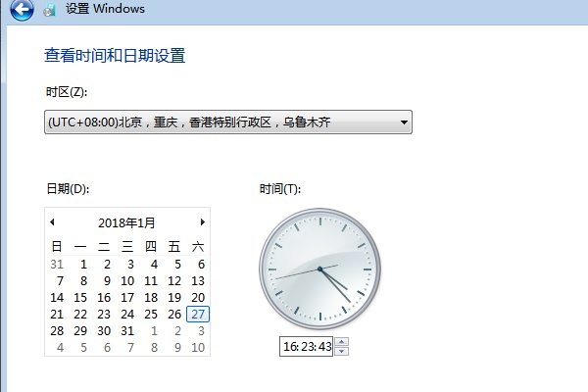
Task: Go back with the blue arrow button
Action: [22, 8]
